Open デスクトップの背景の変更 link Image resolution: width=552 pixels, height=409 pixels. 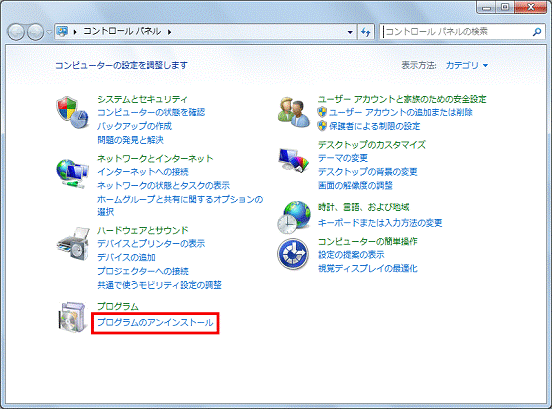(x=368, y=172)
